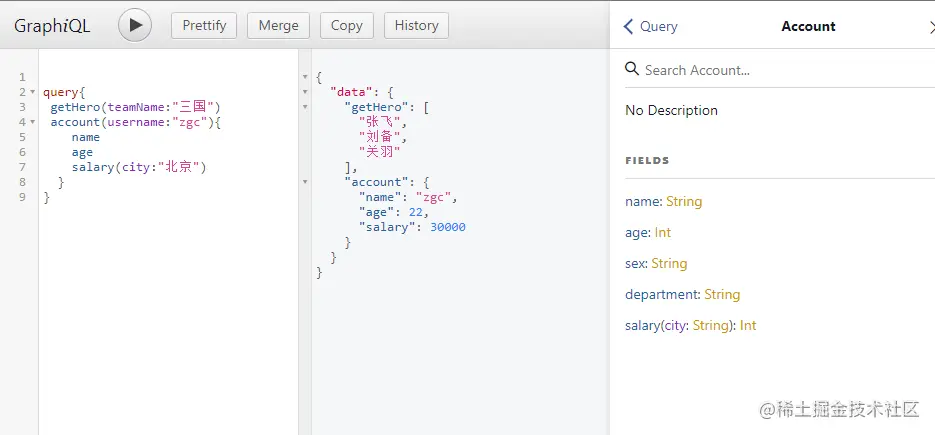Copy the query with the Copy button

point(346,26)
